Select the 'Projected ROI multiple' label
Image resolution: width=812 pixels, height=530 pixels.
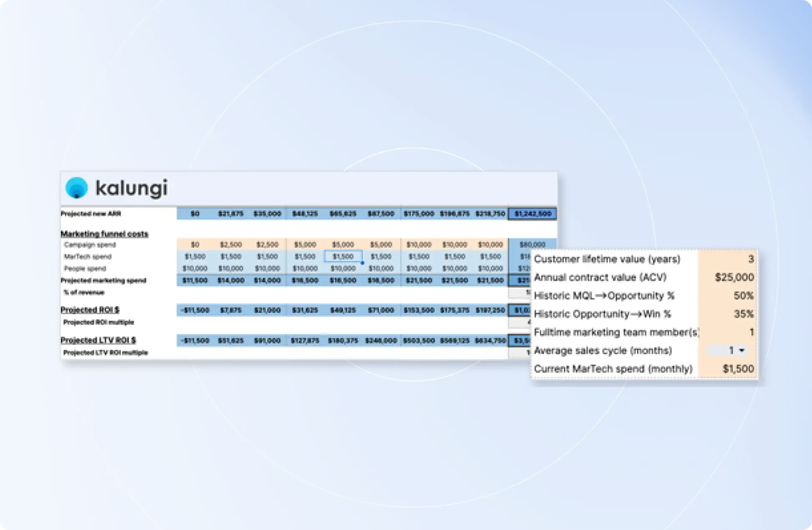click(x=99, y=322)
